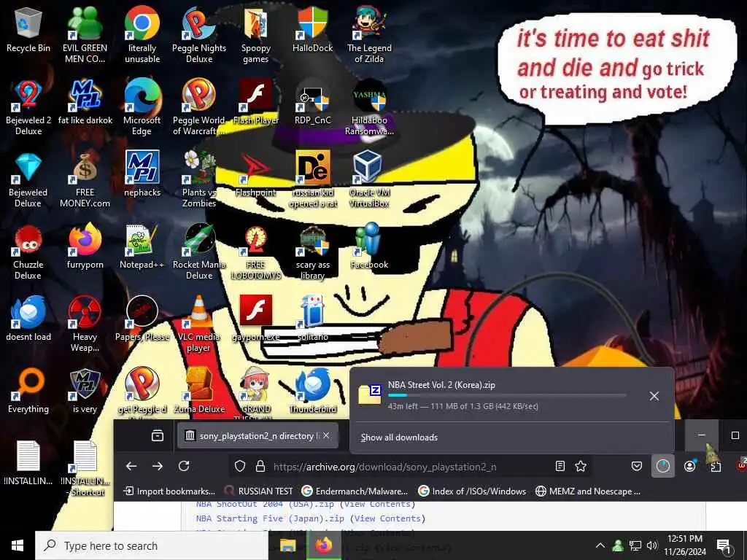
Task: Click the Firefox reload page button
Action: tap(184, 466)
